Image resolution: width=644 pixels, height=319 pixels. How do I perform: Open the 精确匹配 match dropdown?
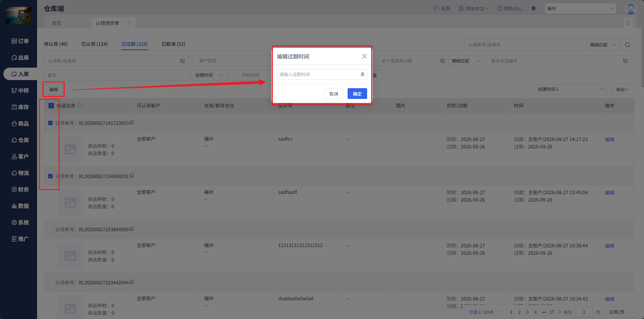604,45
